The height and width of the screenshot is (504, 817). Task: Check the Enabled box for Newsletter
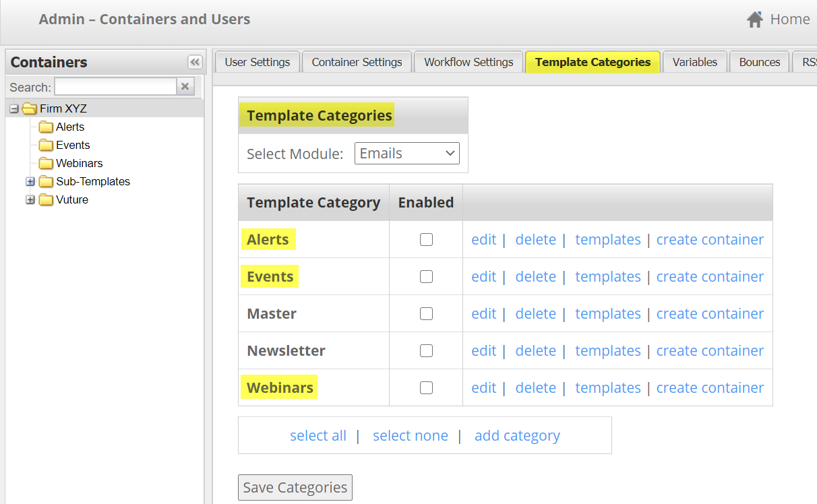coord(426,350)
